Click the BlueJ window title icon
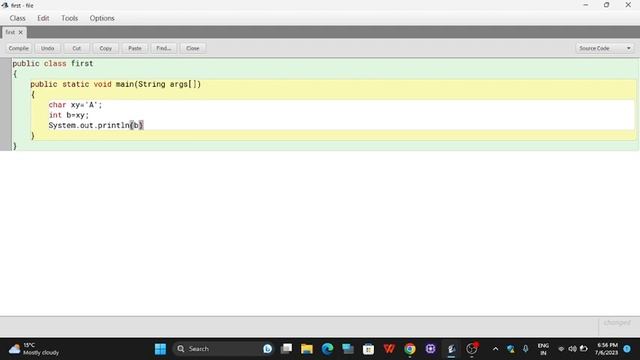The image size is (640, 360). tap(5, 5)
